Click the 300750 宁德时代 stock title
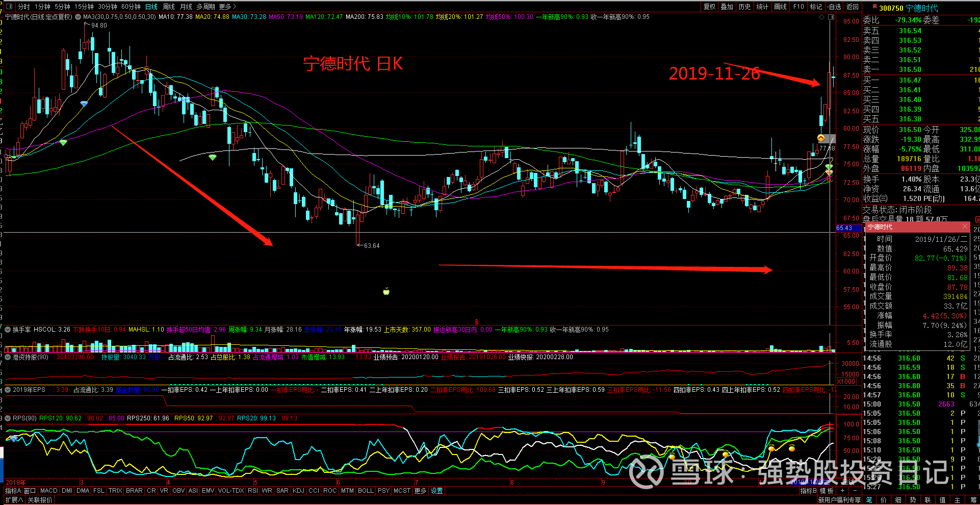 pyautogui.click(x=909, y=8)
